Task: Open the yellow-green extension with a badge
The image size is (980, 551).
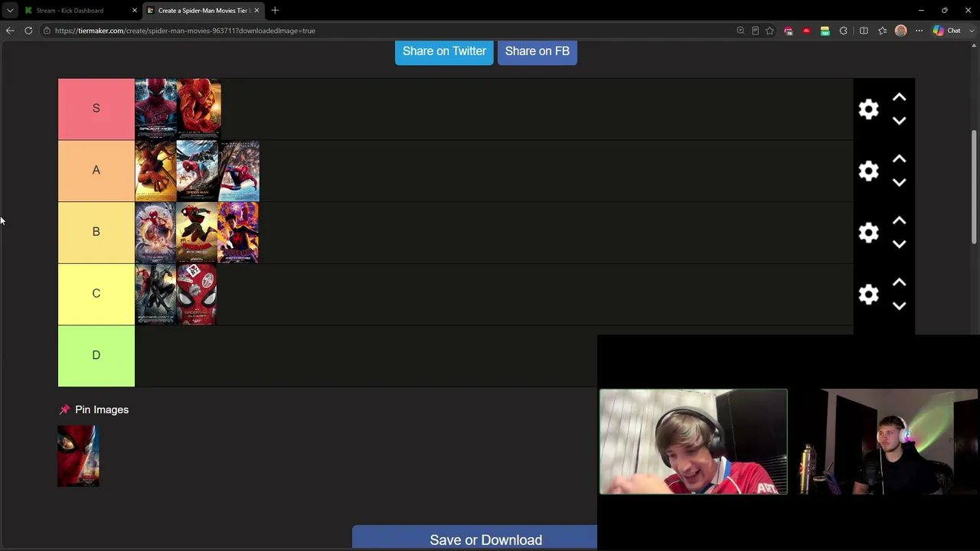Action: click(825, 31)
